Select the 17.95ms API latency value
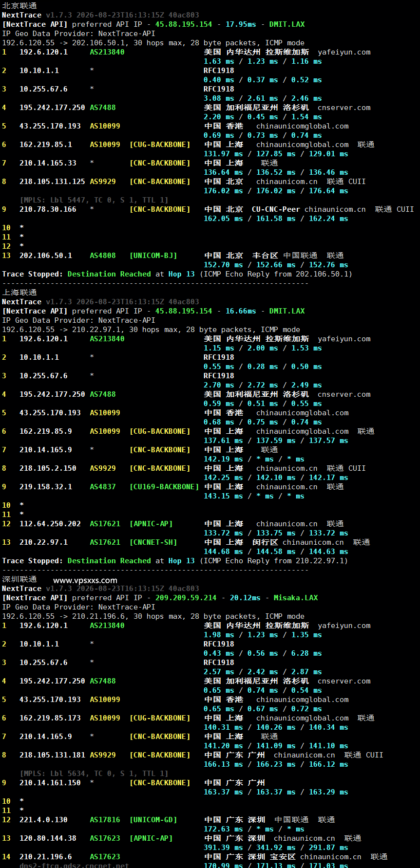This screenshot has width=420, height=868. pyautogui.click(x=241, y=24)
